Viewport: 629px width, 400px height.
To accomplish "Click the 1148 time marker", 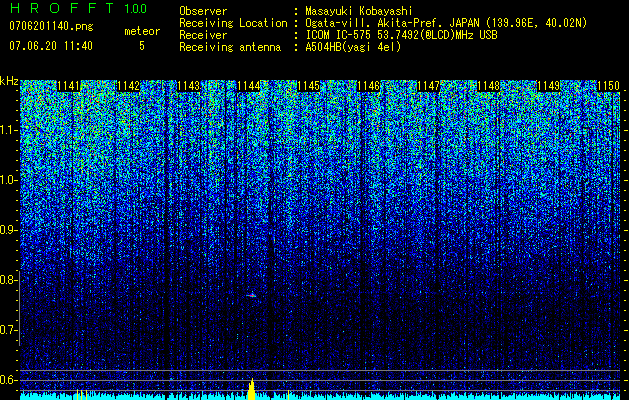I will [x=489, y=86].
